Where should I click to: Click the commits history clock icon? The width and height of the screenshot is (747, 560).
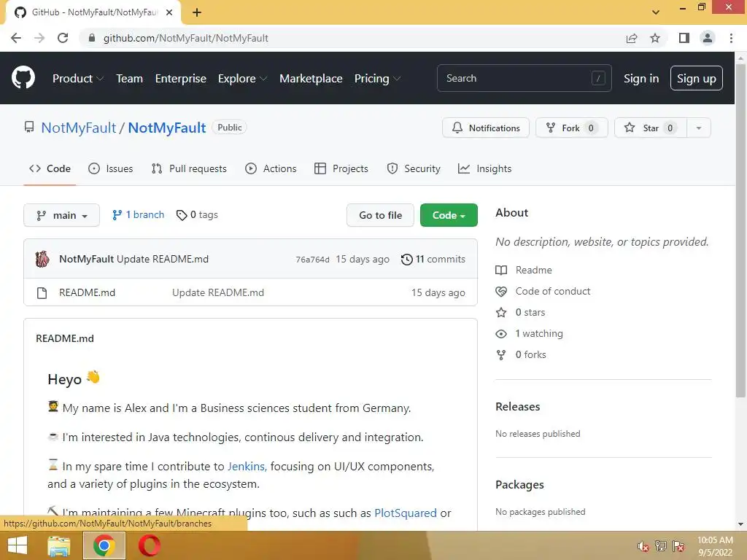point(407,260)
